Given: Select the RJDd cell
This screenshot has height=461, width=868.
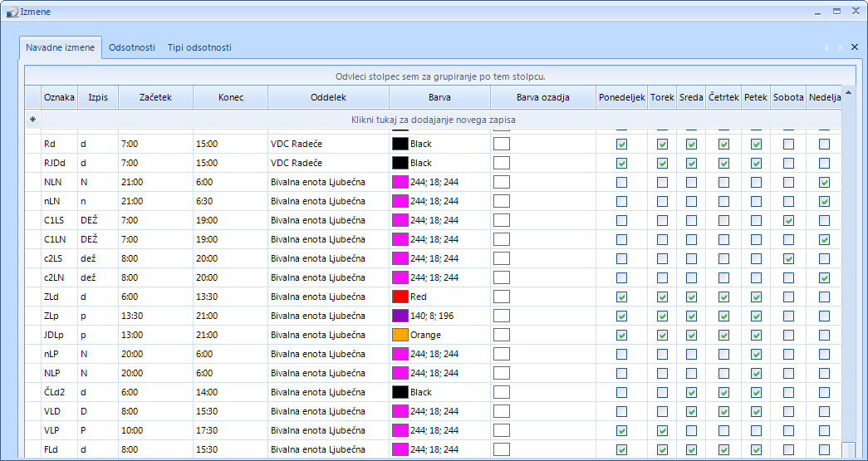Looking at the screenshot, I should [60, 164].
